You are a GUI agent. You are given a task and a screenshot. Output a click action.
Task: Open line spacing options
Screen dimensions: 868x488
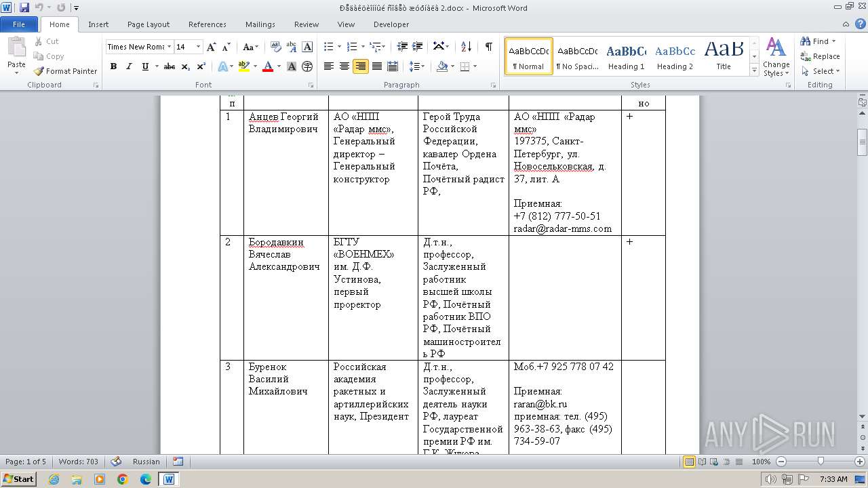(417, 66)
